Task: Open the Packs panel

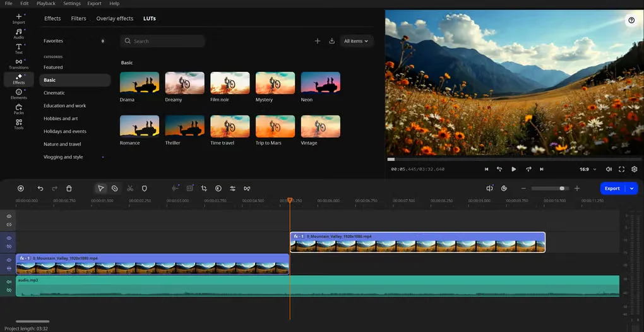Action: [18, 109]
